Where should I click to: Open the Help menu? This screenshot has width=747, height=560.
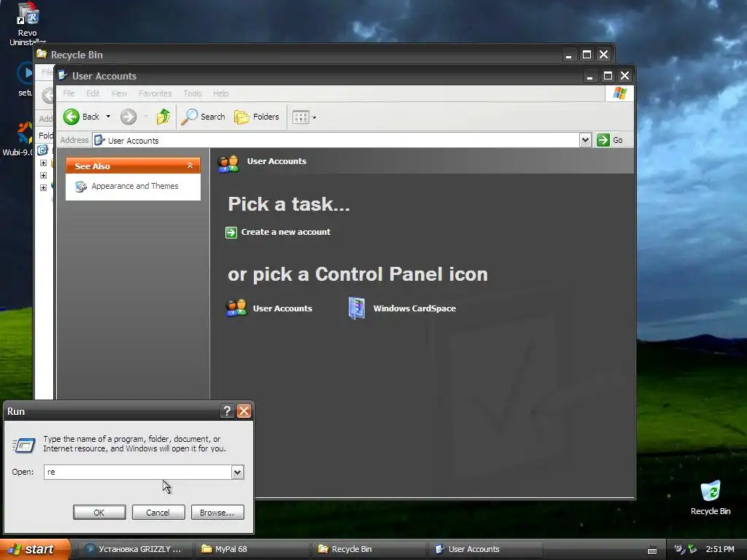tap(220, 93)
